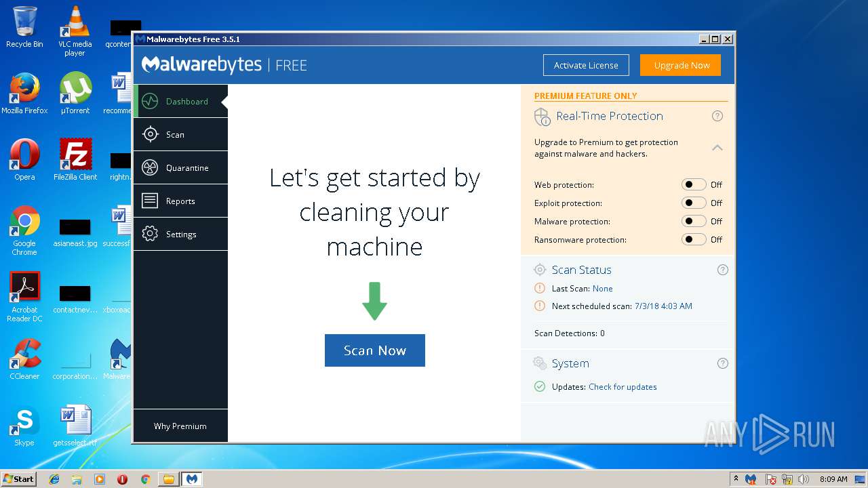This screenshot has width=868, height=488.
Task: Toggle the Malware protection switch
Action: 694,221
